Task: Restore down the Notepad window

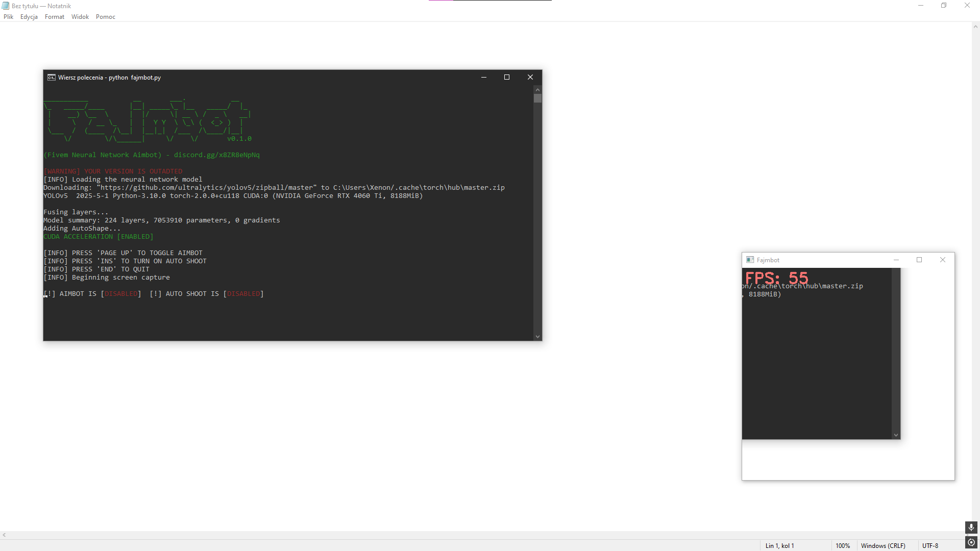Action: [944, 6]
